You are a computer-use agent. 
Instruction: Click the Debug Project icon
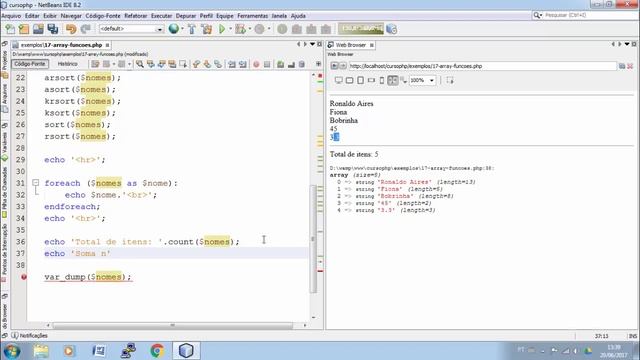(x=241, y=29)
